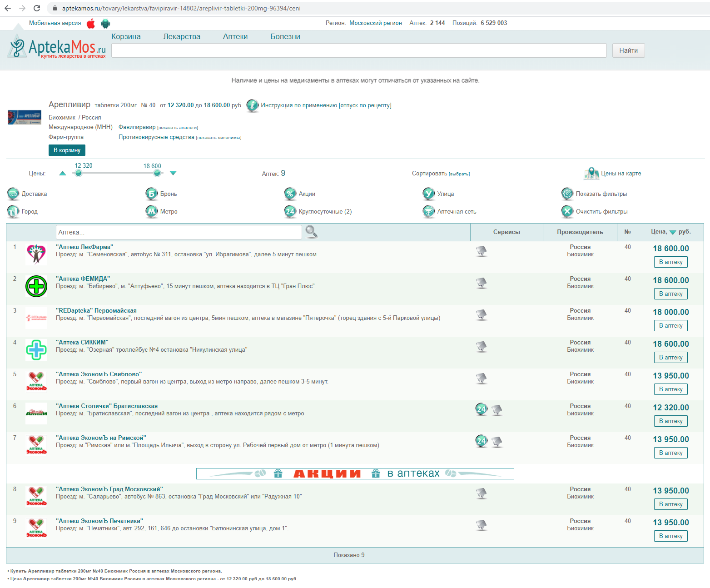Toggle the Круглосуточные (2) filter

coord(290,211)
